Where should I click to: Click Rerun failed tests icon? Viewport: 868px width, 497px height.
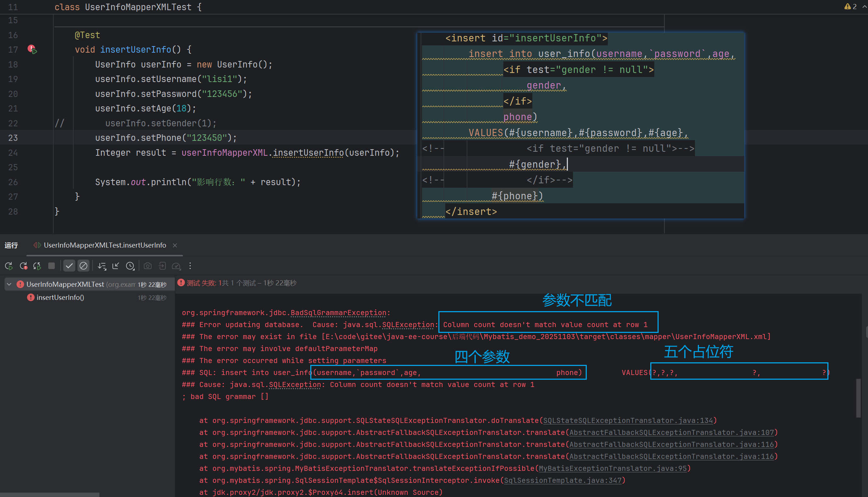[23, 266]
